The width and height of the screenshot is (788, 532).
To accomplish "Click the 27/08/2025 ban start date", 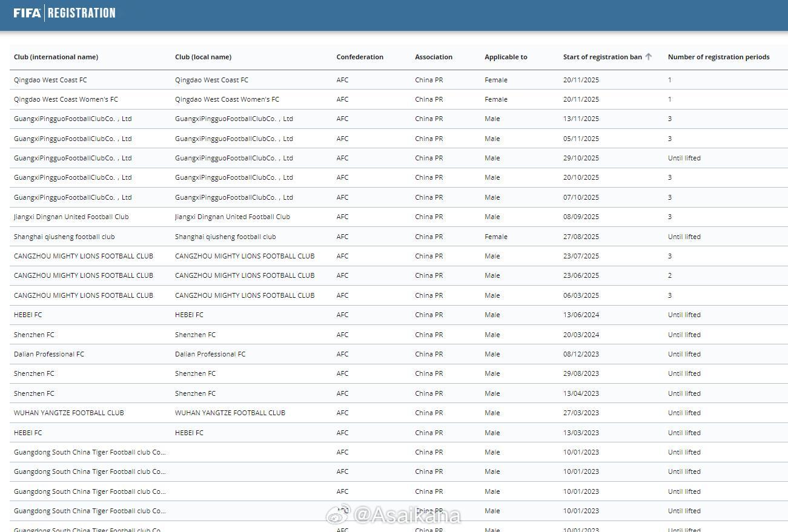I will 581,237.
